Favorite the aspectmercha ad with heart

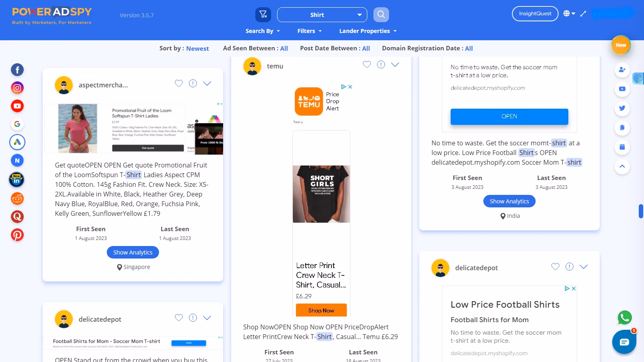click(x=179, y=83)
